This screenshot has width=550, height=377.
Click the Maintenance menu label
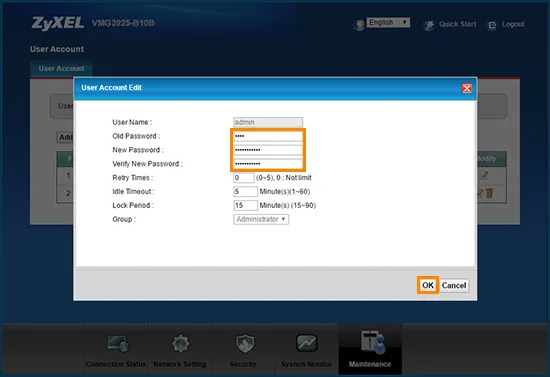coord(370,364)
